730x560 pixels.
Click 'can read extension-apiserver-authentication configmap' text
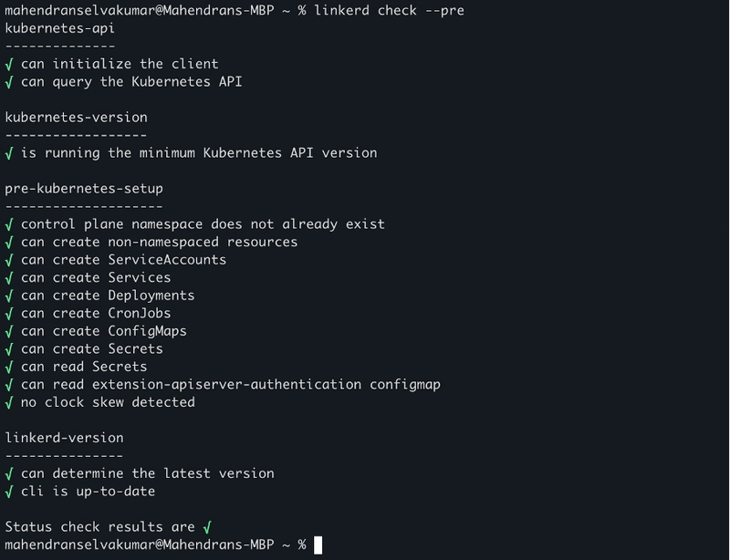[231, 385]
